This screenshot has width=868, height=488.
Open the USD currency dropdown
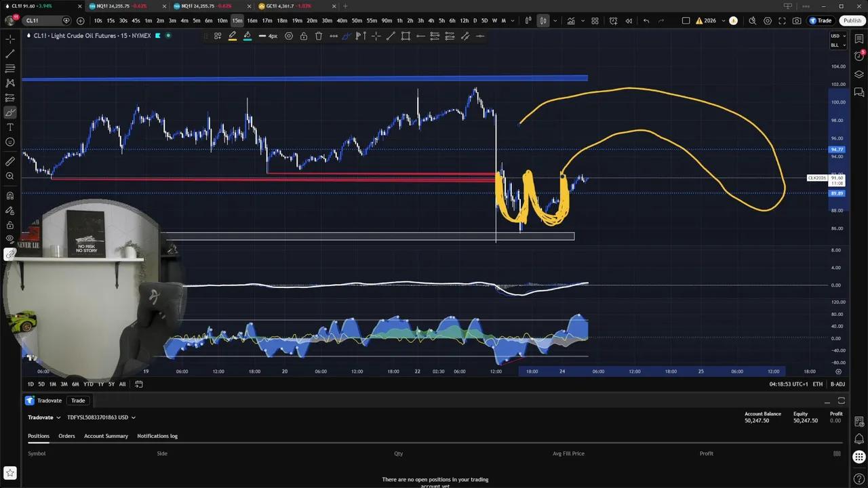pyautogui.click(x=837, y=36)
